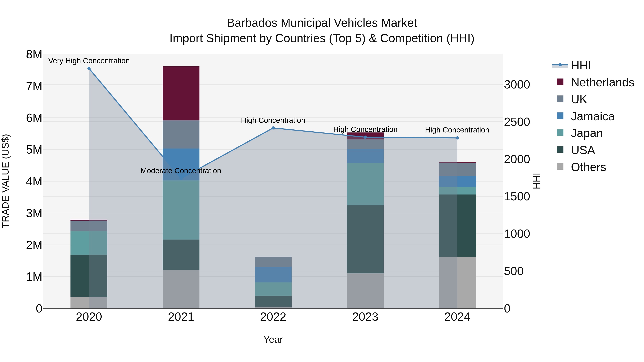Select the 2022 HHI data point
Viewport: 644px width, 362px height.
pyautogui.click(x=273, y=128)
